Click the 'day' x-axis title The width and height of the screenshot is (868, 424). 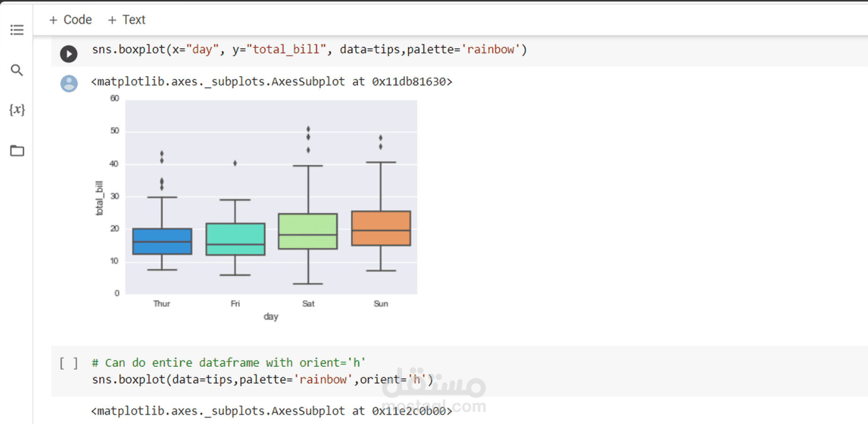(271, 316)
